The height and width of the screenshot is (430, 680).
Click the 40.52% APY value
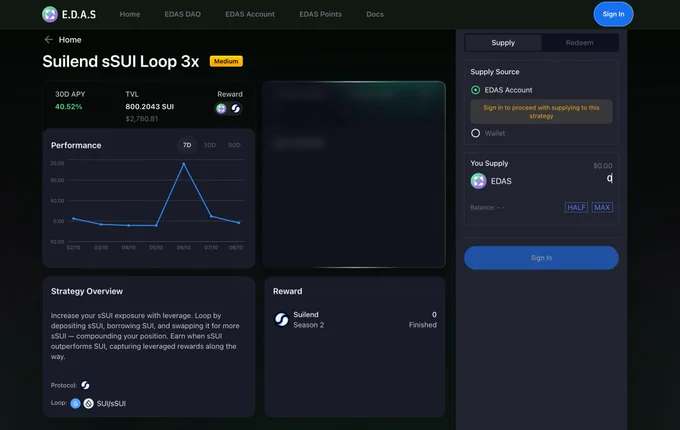click(x=69, y=107)
